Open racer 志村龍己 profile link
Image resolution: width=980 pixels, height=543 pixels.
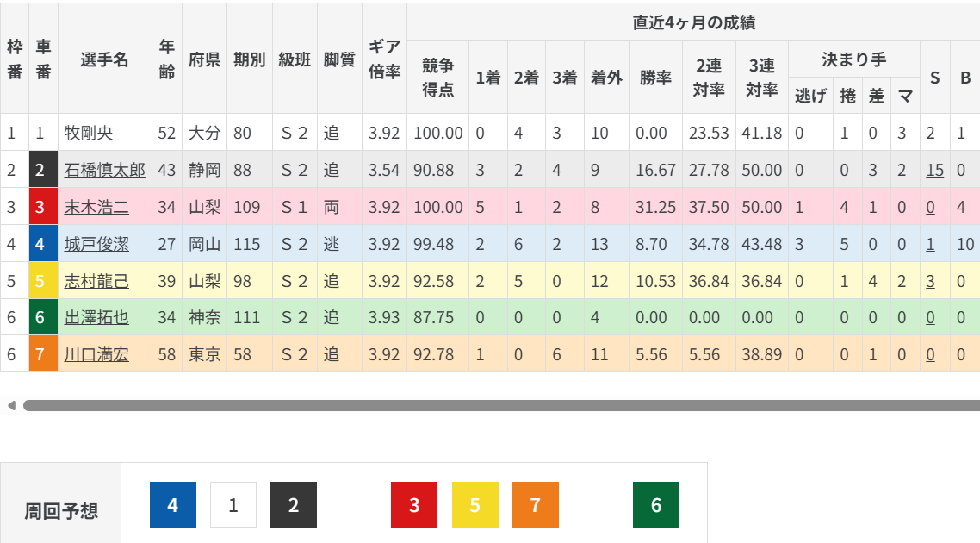pyautogui.click(x=96, y=281)
